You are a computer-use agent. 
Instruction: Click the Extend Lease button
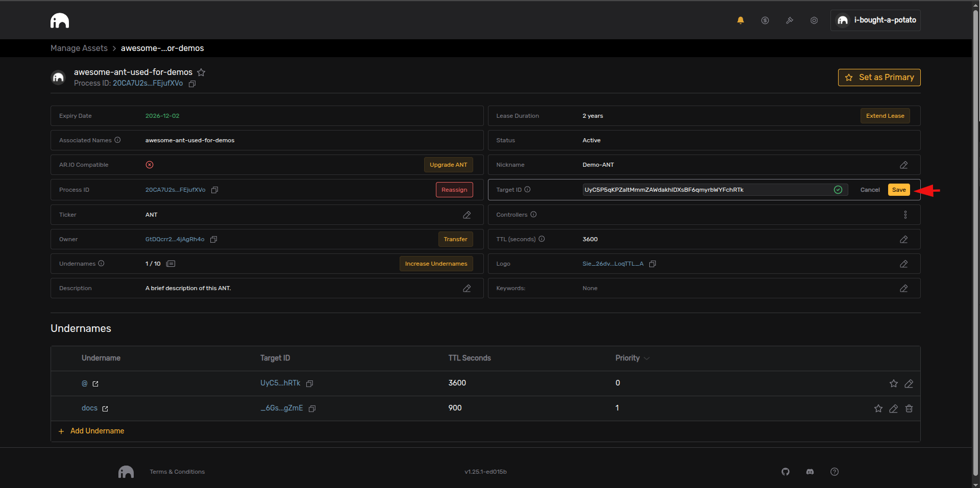point(885,116)
